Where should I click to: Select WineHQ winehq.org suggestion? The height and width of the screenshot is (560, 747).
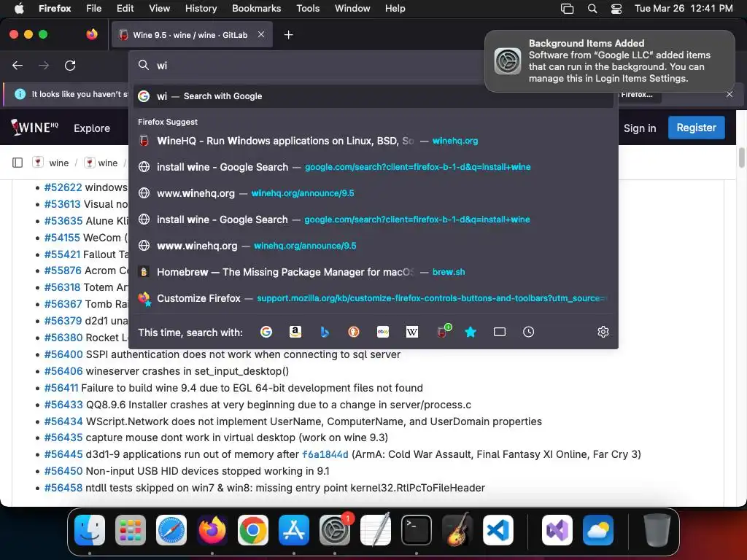(x=373, y=141)
